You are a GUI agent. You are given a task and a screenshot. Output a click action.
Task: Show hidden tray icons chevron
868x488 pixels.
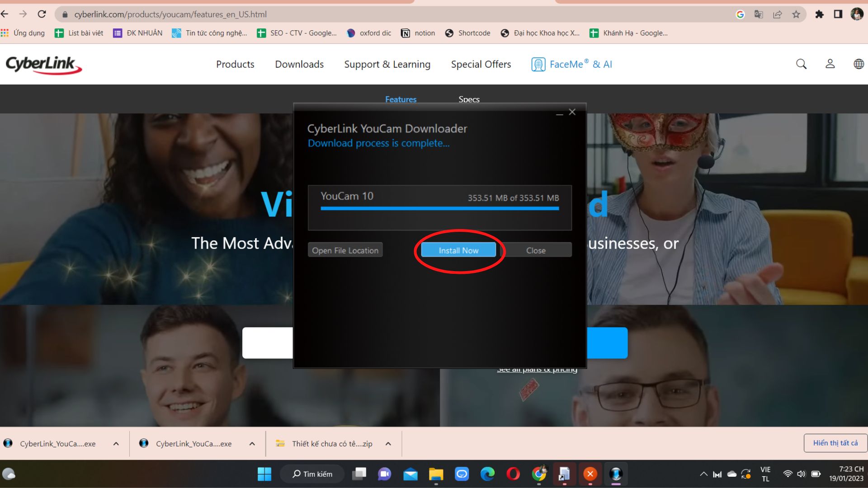703,474
